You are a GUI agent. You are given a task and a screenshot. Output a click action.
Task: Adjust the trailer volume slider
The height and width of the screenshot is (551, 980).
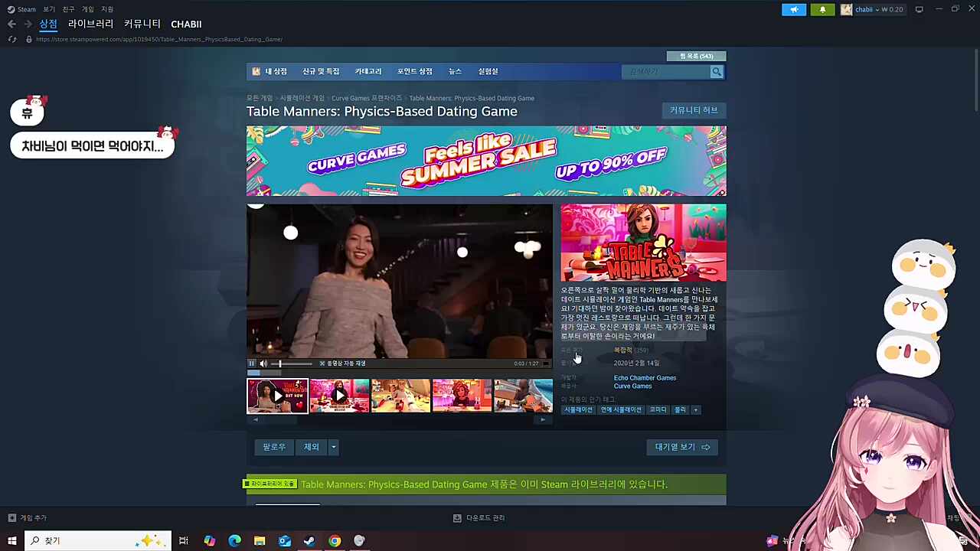(x=292, y=364)
